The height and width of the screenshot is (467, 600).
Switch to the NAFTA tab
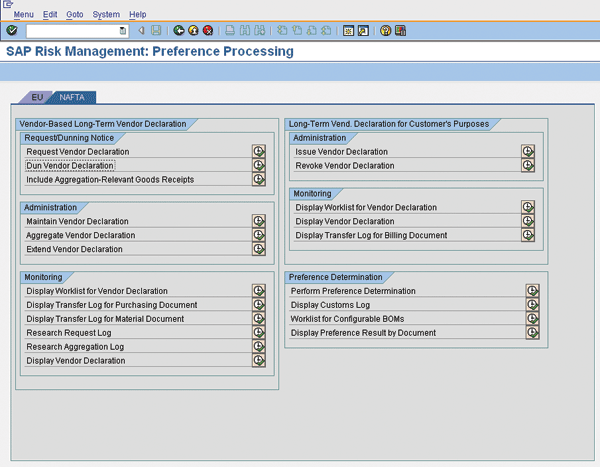coord(72,97)
